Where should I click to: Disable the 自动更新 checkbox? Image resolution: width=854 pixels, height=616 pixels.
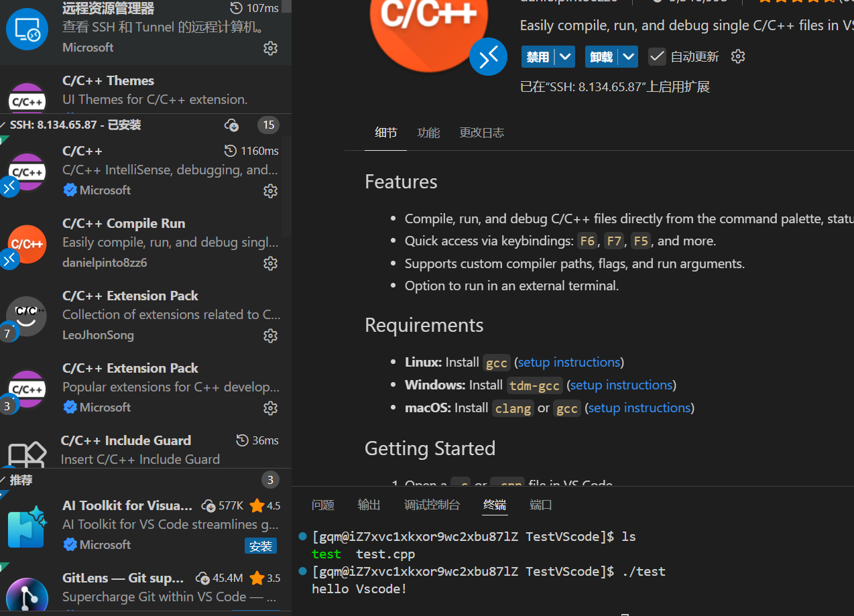[656, 56]
